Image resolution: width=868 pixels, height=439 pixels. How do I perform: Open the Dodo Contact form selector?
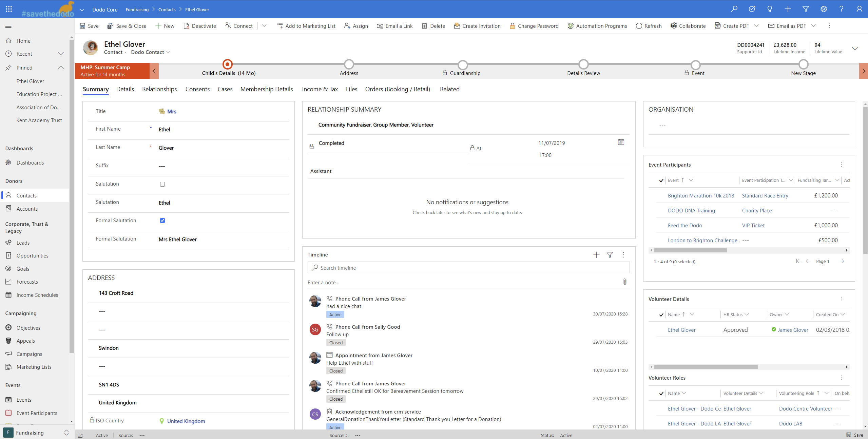(x=151, y=52)
